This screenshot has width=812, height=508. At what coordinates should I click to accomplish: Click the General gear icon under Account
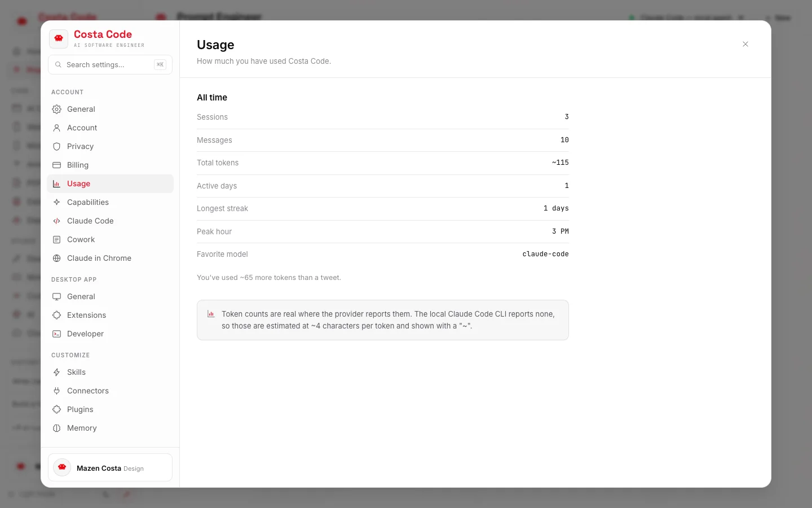(x=56, y=110)
